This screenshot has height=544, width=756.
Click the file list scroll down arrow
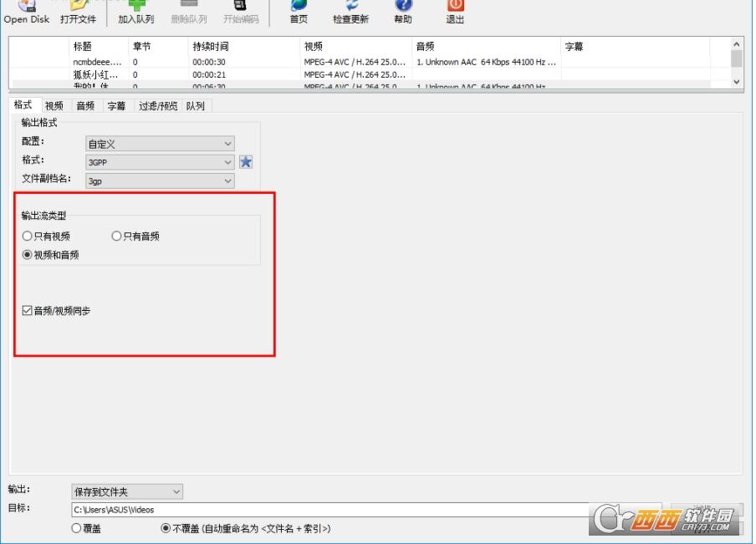pos(736,82)
